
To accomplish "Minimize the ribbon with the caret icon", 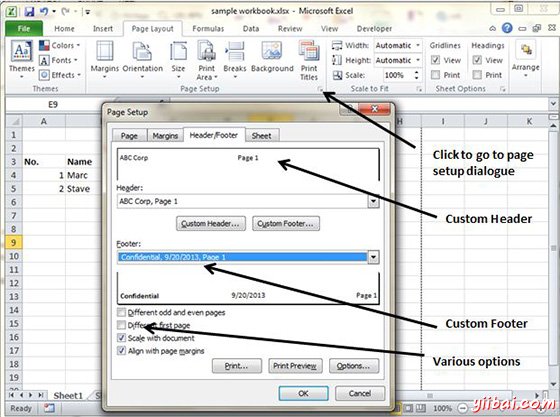I will 492,28.
